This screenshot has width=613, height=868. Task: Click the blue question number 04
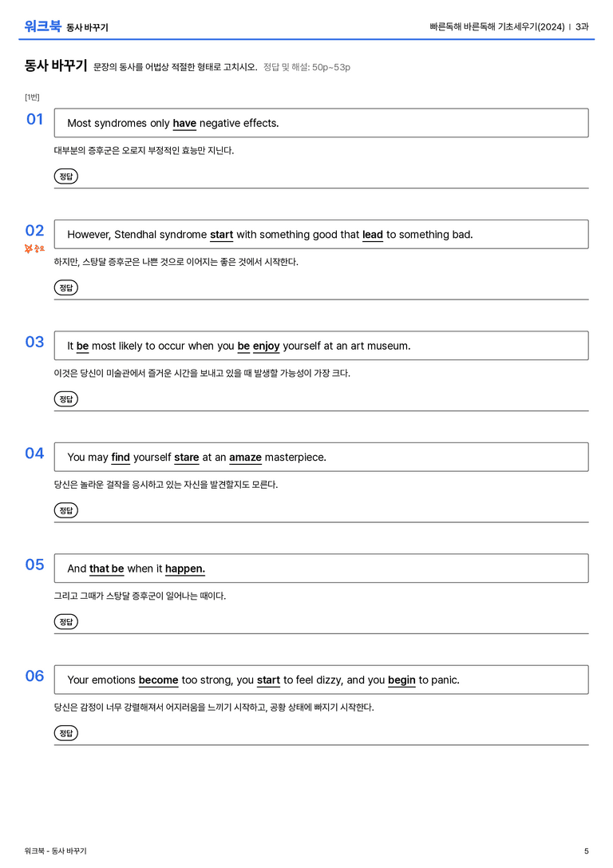(34, 454)
